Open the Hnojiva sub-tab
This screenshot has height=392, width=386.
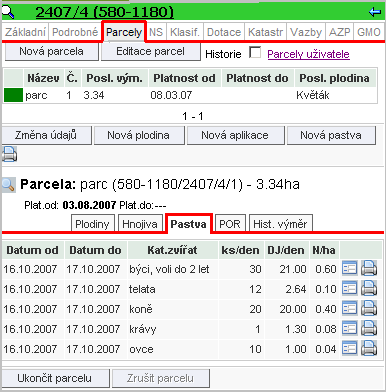point(140,224)
